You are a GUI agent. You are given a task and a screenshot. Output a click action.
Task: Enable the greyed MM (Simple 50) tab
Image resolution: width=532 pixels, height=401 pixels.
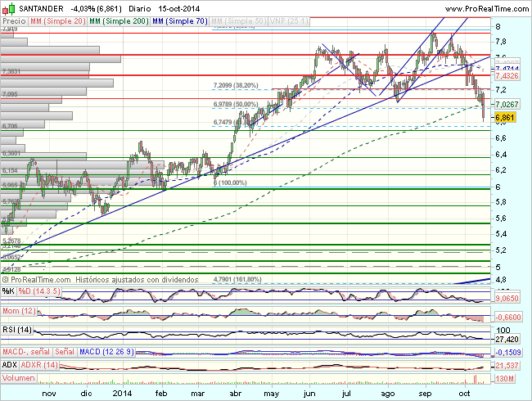coord(238,21)
